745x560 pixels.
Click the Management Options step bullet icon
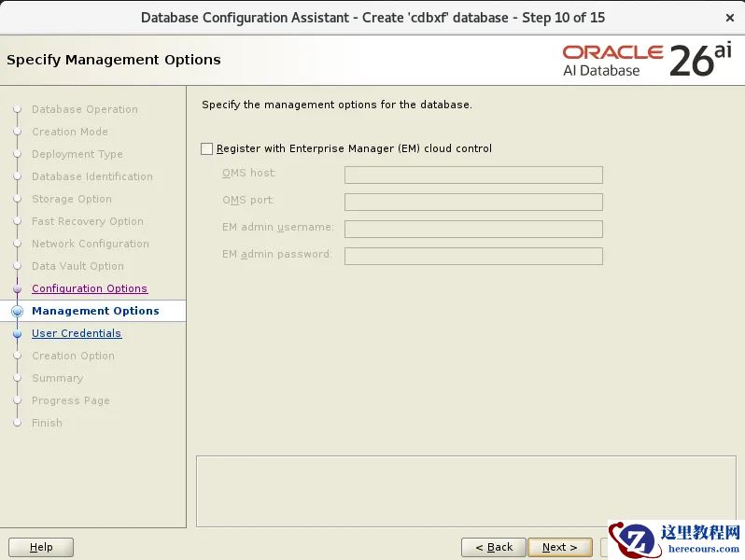click(17, 311)
